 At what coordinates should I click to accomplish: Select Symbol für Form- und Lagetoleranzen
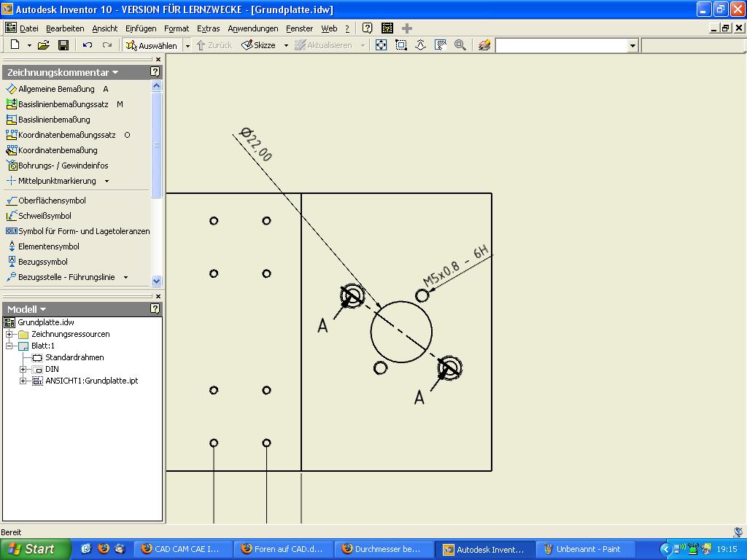coord(77,231)
